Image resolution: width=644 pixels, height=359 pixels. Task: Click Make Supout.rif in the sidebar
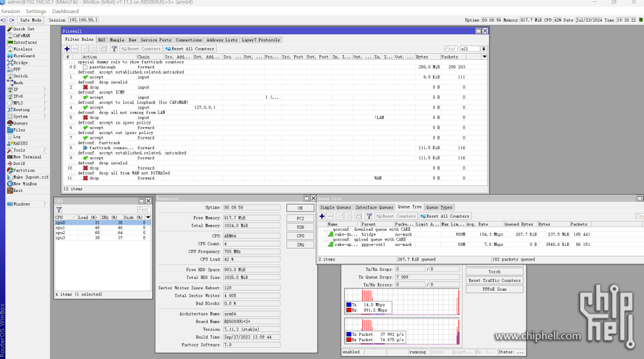pyautogui.click(x=30, y=177)
